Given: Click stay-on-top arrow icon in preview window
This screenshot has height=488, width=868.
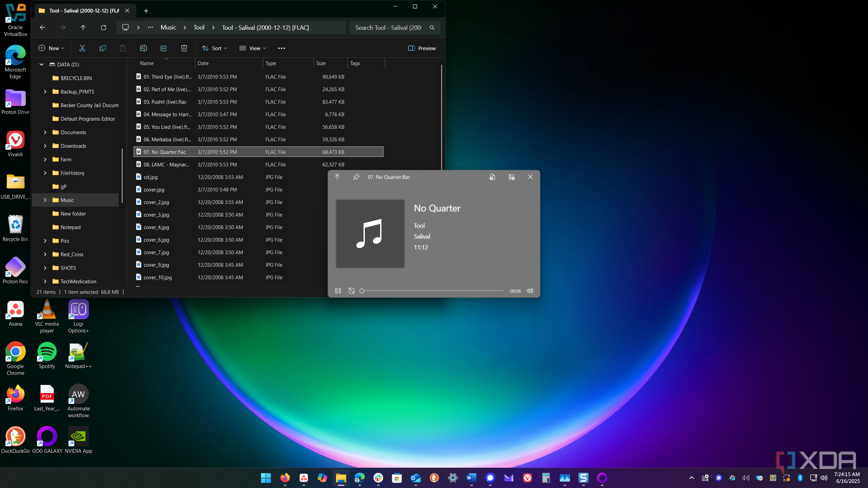Looking at the screenshot, I should 337,177.
